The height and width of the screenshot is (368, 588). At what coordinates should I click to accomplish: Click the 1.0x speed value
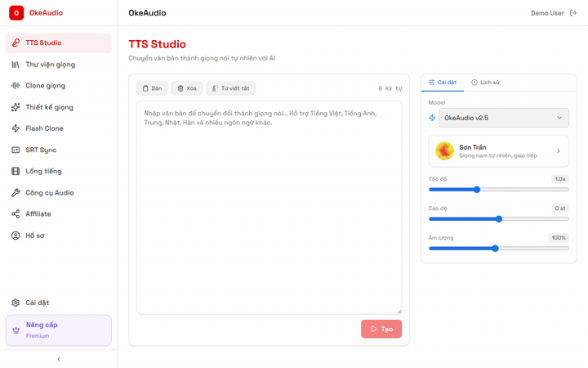(x=560, y=179)
